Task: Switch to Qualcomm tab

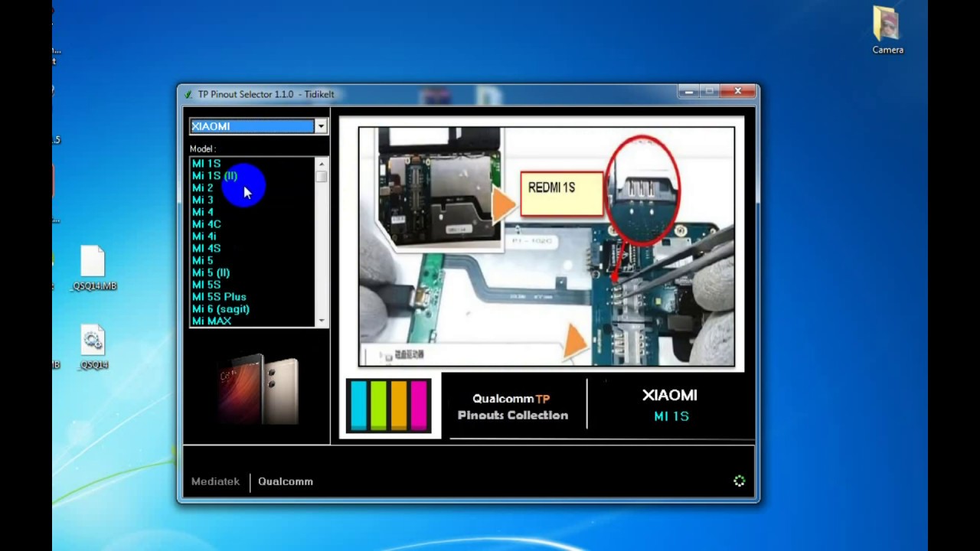Action: pyautogui.click(x=286, y=481)
